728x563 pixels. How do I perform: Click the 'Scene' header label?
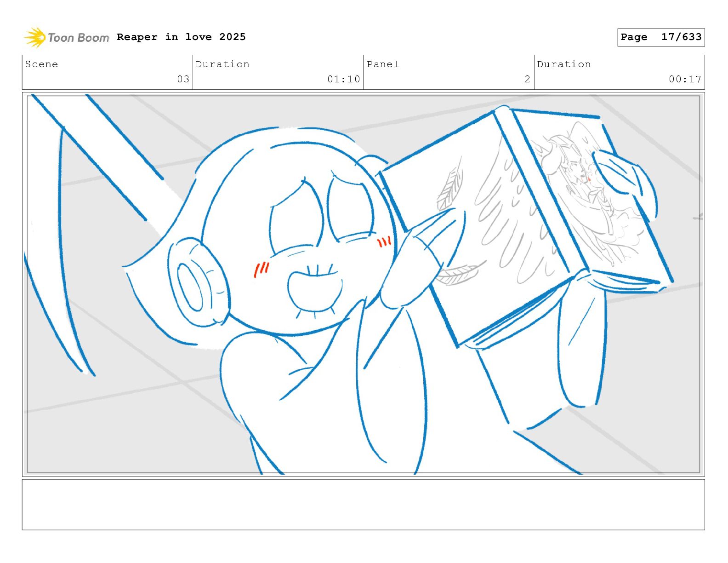point(42,64)
